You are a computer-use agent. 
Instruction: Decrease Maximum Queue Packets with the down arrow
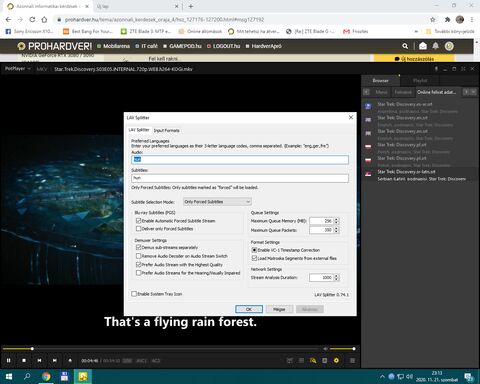click(x=336, y=232)
